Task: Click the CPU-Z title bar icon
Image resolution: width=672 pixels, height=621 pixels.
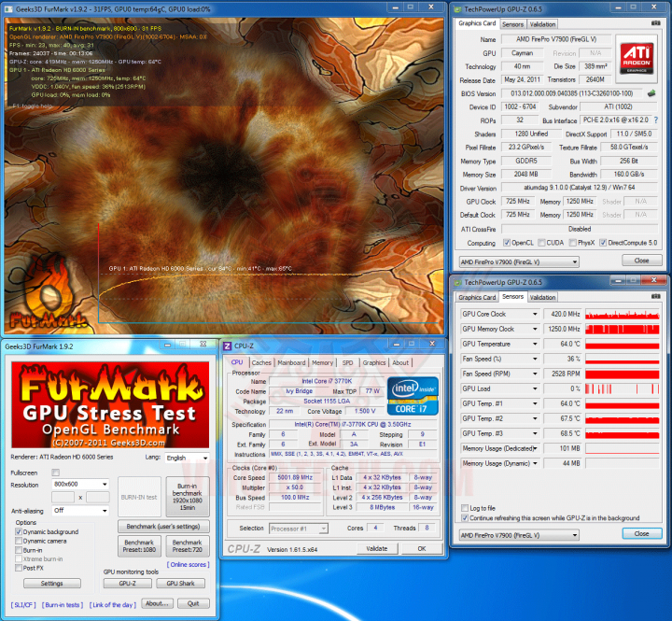Action: (x=228, y=346)
